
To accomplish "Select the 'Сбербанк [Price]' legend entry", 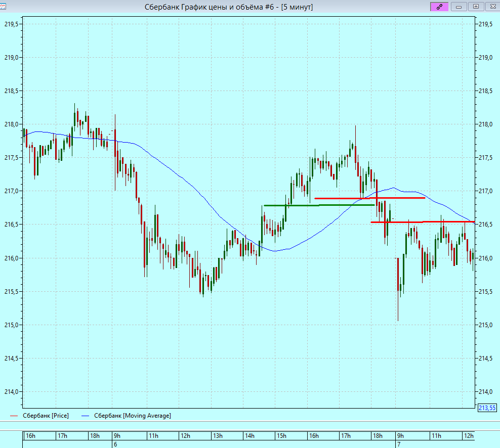I will 46,416.
